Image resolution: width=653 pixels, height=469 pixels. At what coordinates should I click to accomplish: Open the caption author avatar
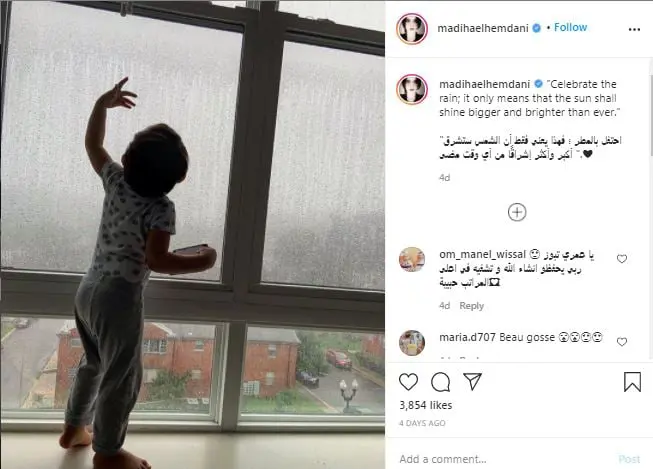[412, 90]
